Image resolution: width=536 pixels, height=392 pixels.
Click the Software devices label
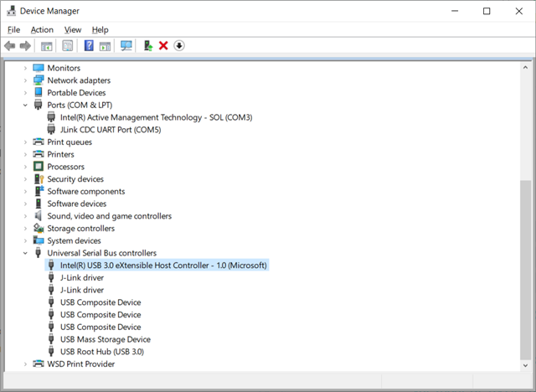(77, 204)
